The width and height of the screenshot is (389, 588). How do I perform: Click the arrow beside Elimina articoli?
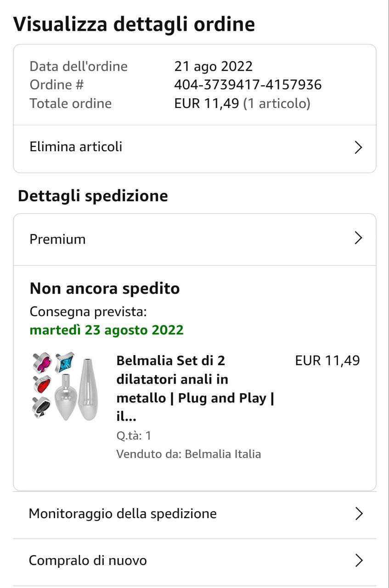point(359,147)
